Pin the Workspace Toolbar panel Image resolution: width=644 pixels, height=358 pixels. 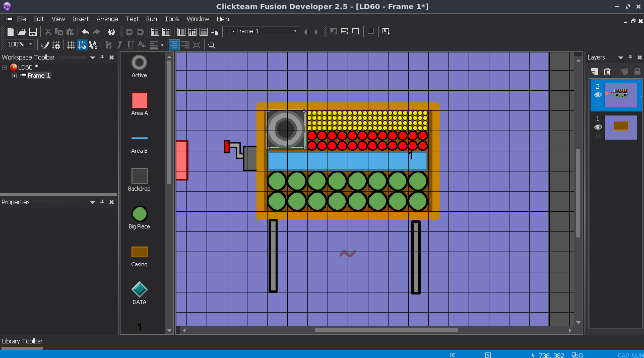[102, 57]
